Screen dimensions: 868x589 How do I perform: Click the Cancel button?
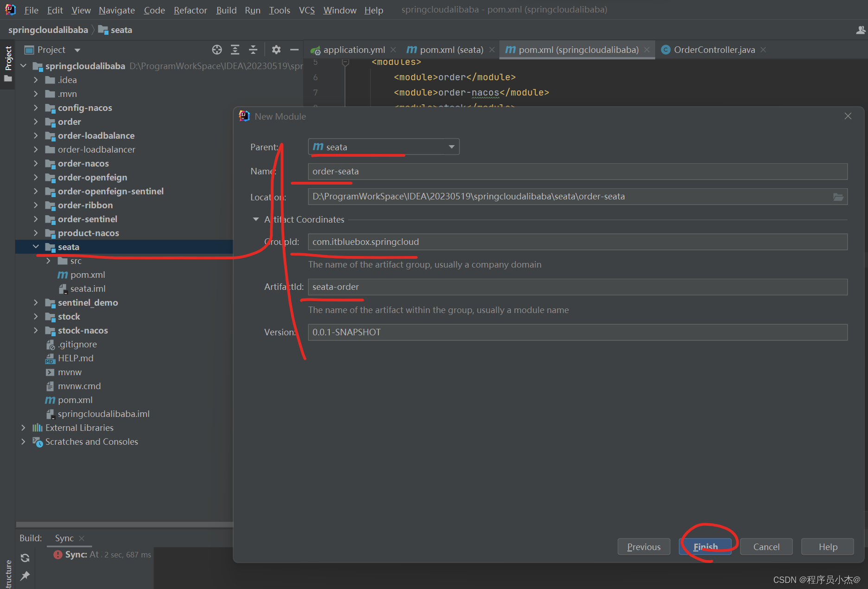[x=766, y=547]
